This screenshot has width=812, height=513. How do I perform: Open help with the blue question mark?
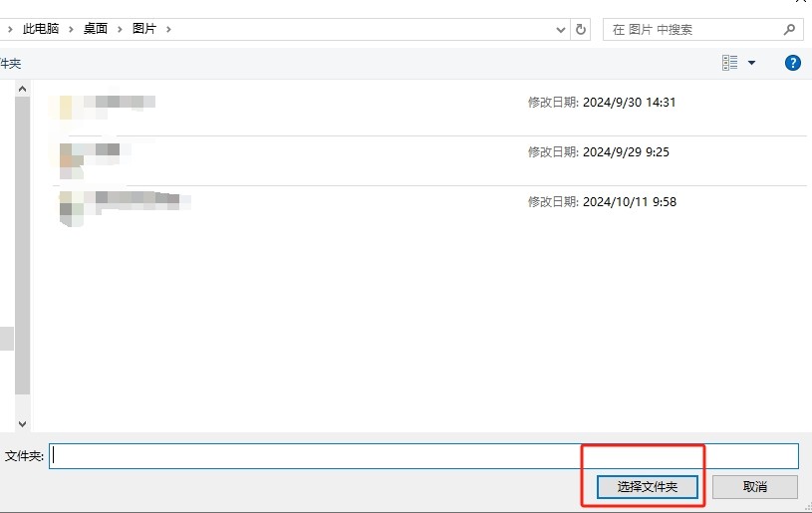click(793, 63)
